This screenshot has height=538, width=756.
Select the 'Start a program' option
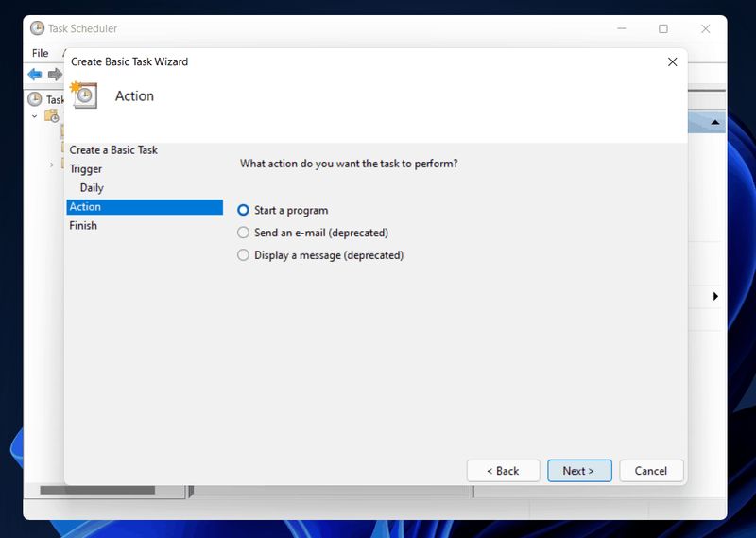(x=244, y=210)
